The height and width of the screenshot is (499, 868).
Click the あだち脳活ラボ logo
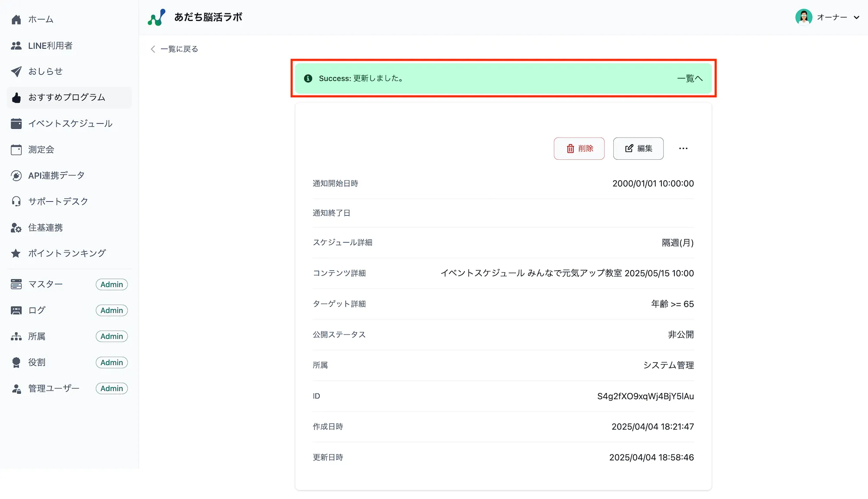[194, 17]
